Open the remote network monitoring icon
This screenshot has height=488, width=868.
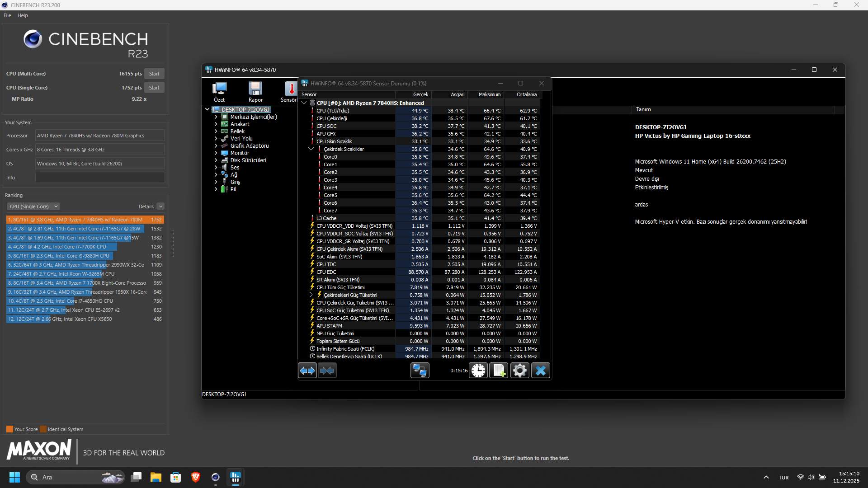pos(420,371)
